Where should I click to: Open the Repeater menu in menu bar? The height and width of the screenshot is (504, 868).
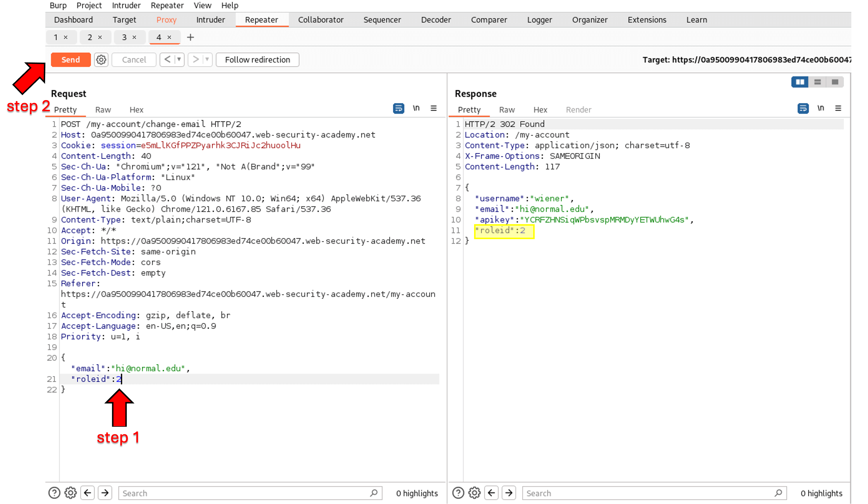(167, 6)
